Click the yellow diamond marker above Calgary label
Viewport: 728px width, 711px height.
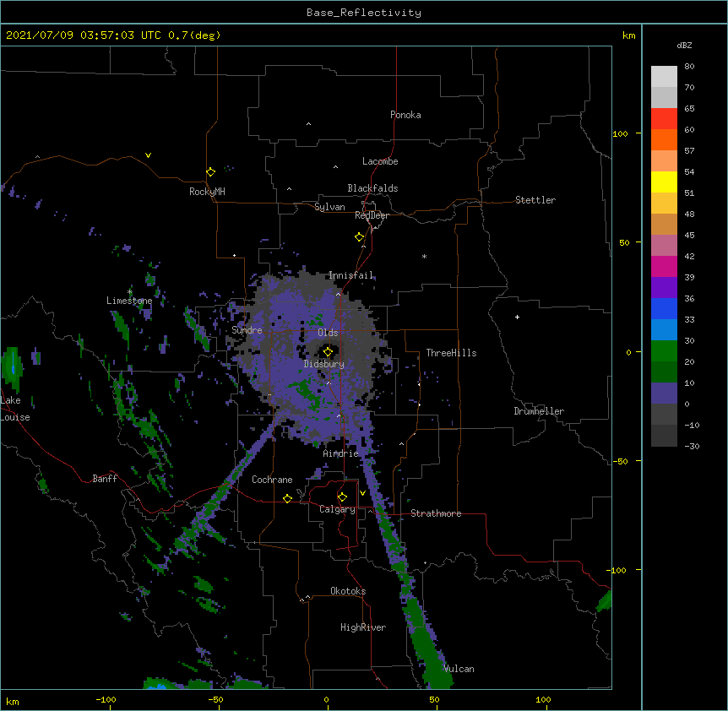(x=342, y=497)
